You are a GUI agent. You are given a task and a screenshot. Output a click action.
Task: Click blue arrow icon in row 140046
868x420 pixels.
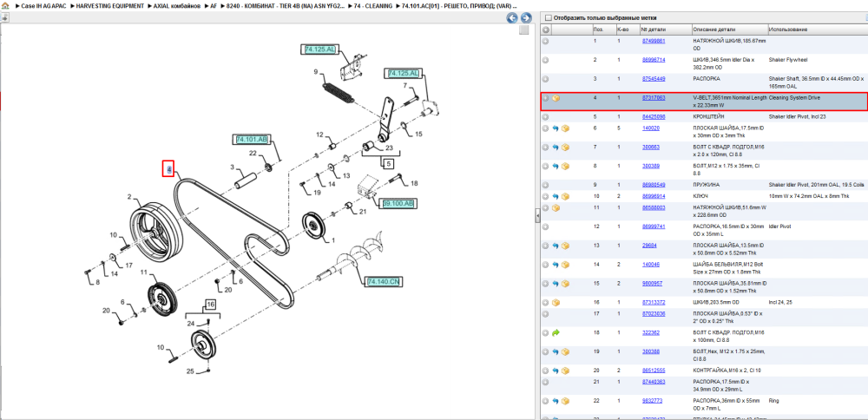(x=556, y=265)
